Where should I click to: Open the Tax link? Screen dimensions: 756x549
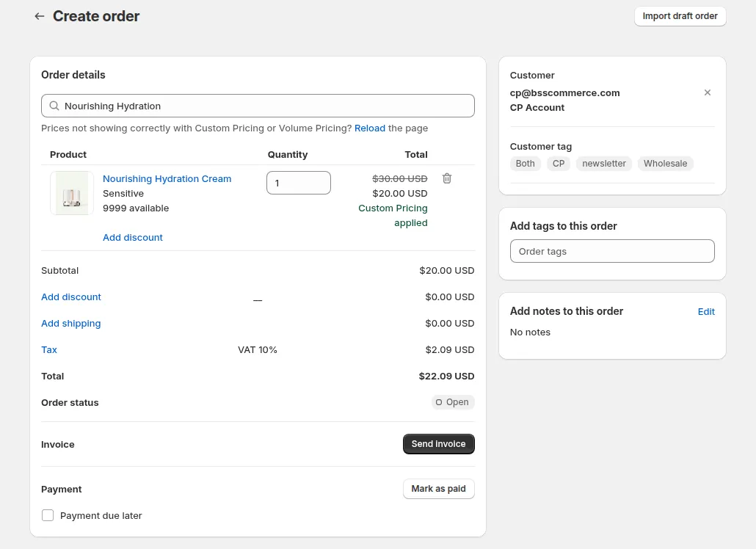48,350
